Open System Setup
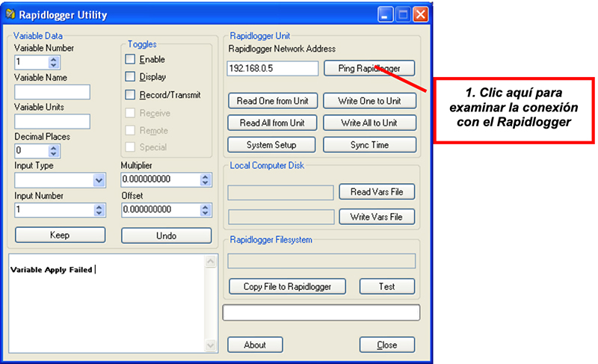Screen dimensions: 598x364 [271, 145]
